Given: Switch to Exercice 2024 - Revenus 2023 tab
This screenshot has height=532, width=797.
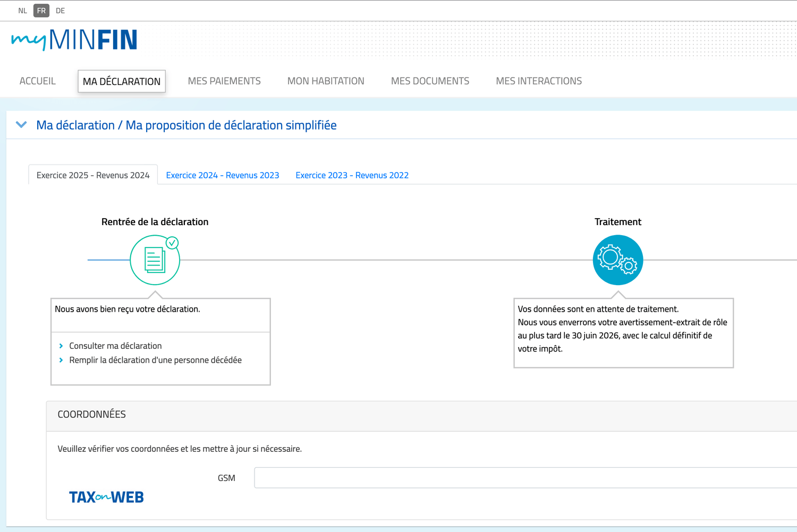Looking at the screenshot, I should point(222,175).
